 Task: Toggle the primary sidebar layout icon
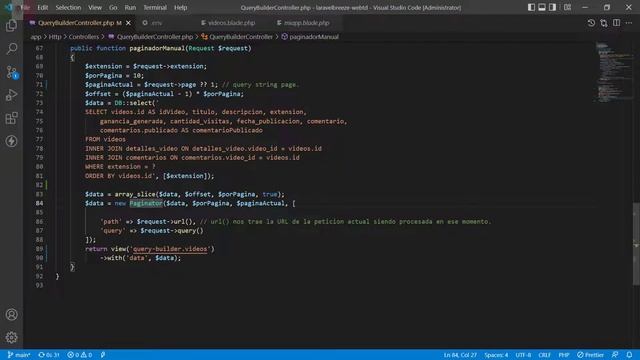(531, 7)
